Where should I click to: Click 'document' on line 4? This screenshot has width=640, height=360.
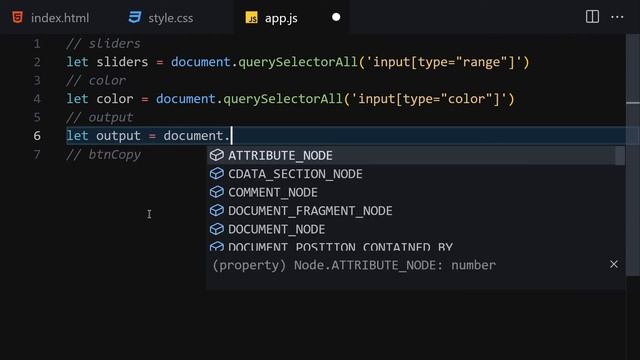tap(186, 99)
